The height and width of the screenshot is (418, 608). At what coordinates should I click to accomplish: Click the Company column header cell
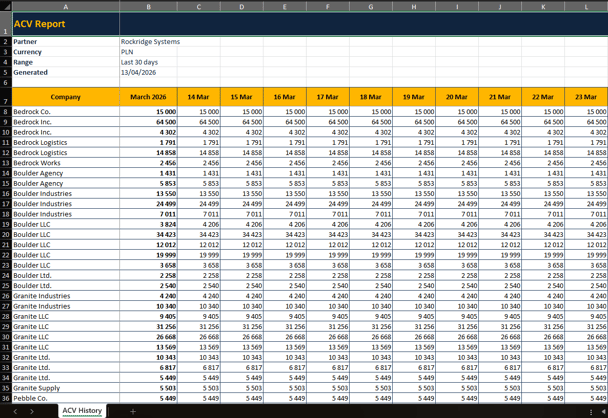click(65, 97)
